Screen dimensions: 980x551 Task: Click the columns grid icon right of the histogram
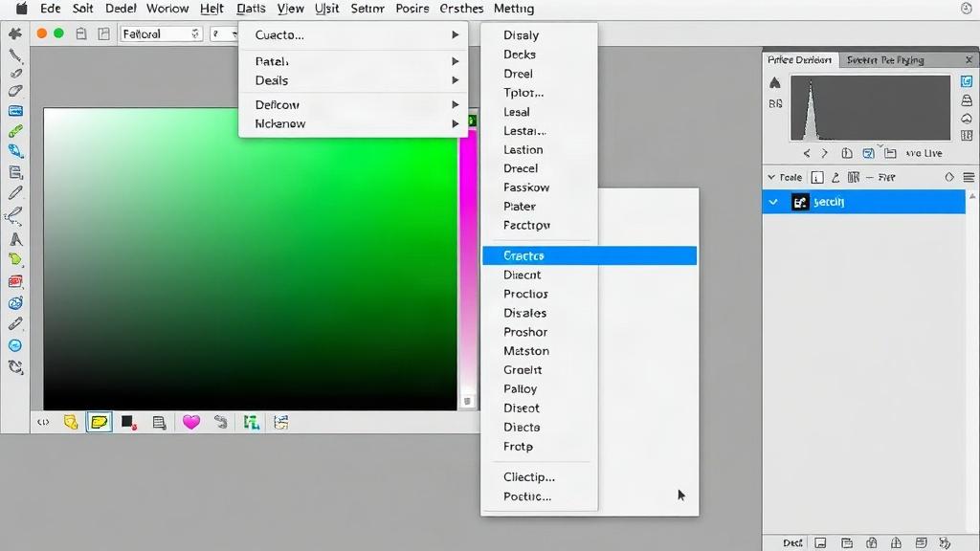tap(967, 136)
